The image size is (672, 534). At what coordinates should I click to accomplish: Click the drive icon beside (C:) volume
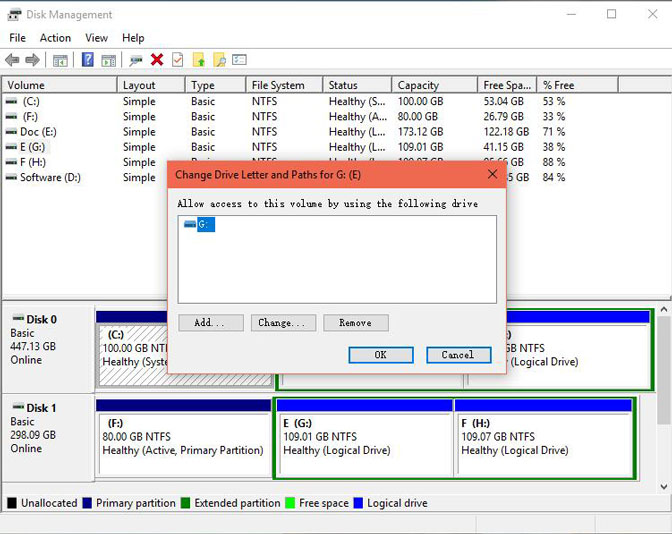tap(12, 101)
